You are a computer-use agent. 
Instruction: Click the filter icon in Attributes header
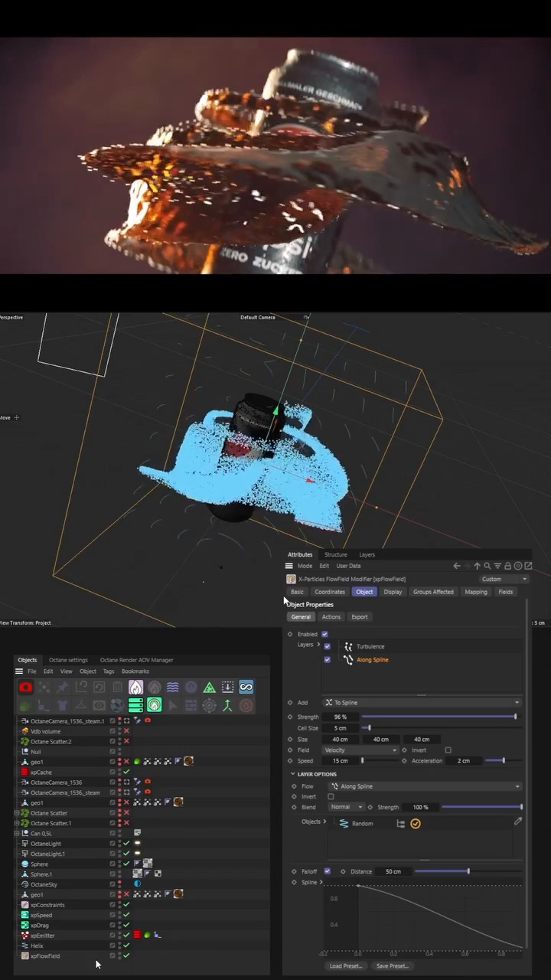coord(497,566)
